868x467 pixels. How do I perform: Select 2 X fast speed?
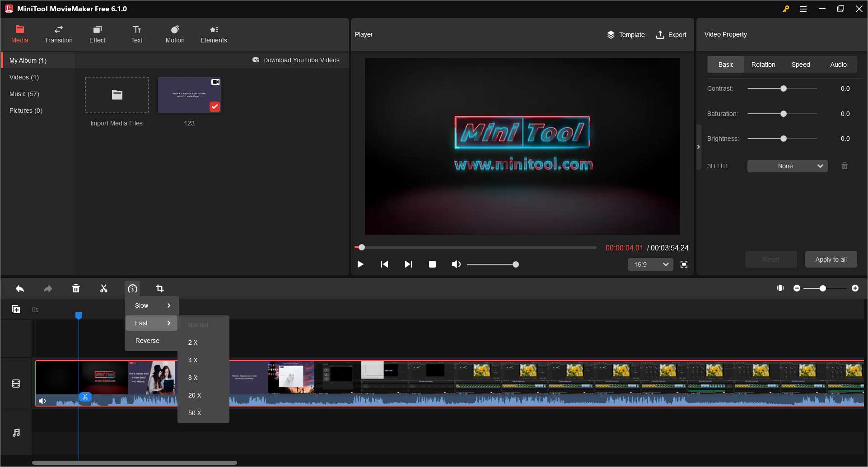point(203,342)
